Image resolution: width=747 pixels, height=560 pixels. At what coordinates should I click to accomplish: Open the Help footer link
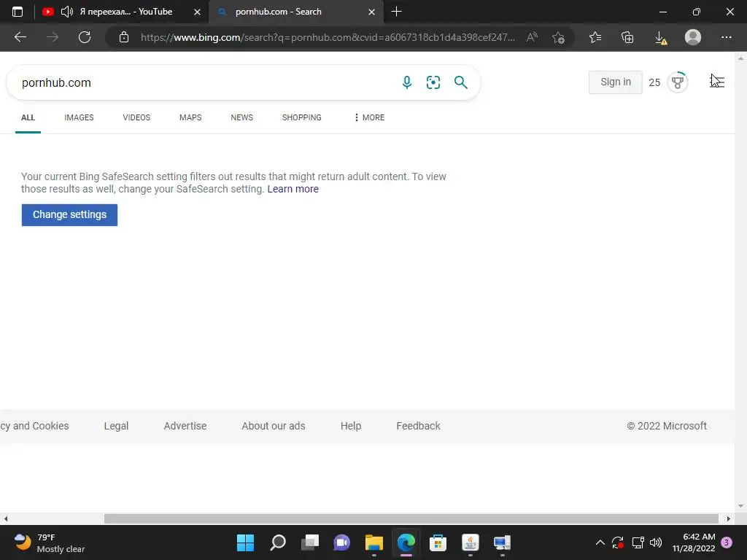point(351,426)
